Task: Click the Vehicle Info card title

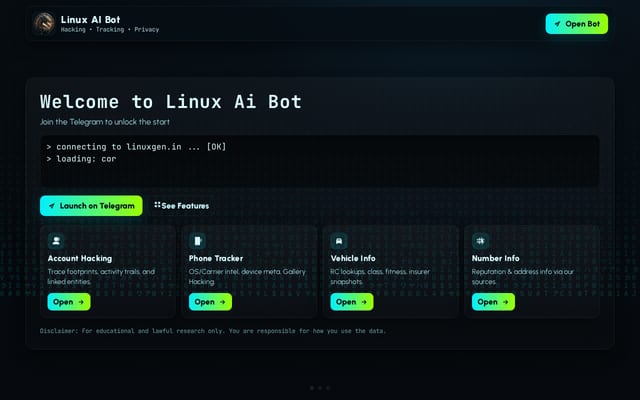Action: [x=353, y=258]
